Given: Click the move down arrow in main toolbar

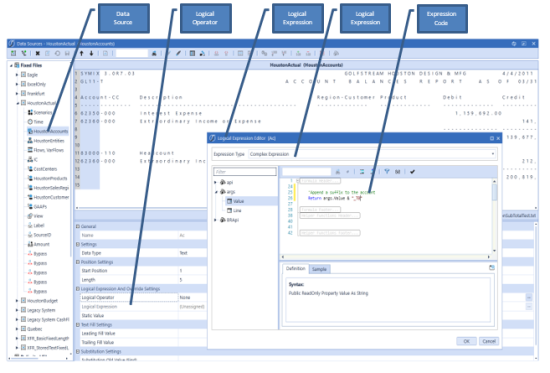Looking at the screenshot, I should click(91, 53).
